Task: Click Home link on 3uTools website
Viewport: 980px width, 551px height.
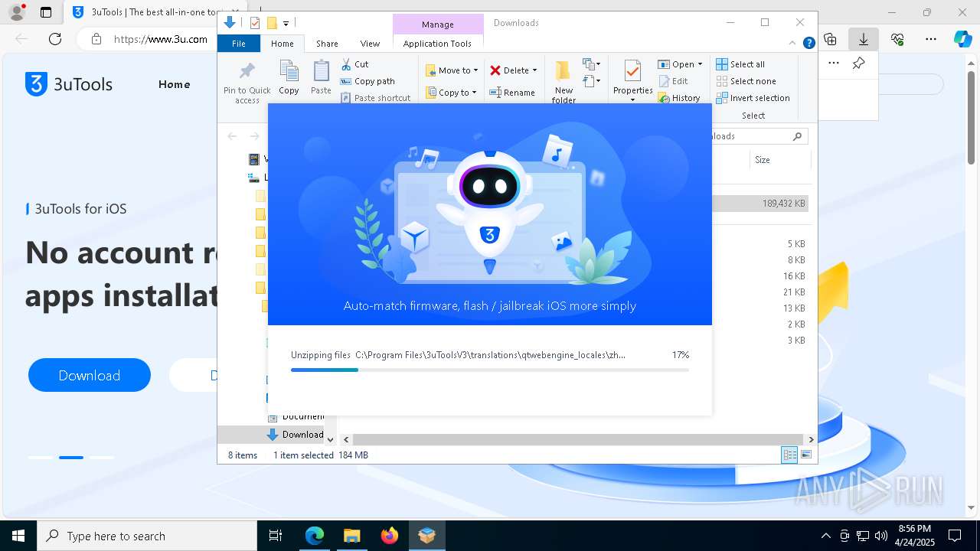Action: point(174,84)
